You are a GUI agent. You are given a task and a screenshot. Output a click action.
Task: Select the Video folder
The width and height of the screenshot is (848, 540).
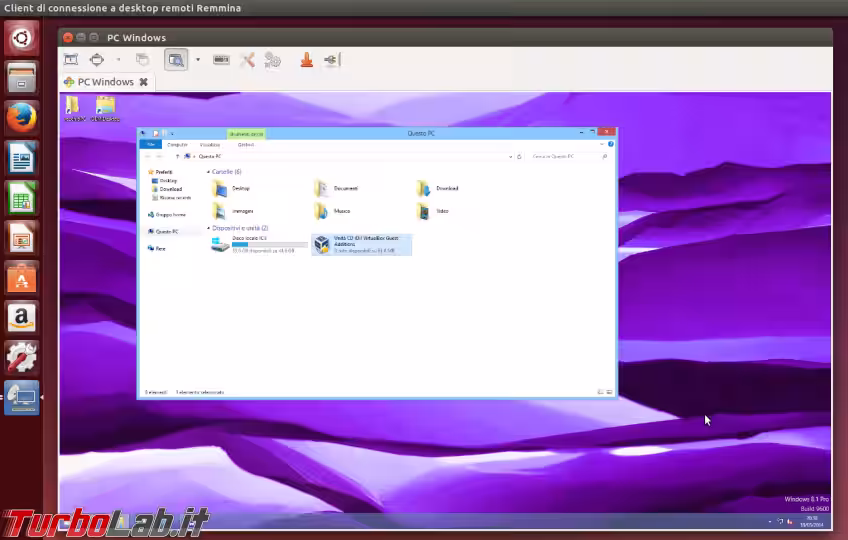pyautogui.click(x=433, y=211)
